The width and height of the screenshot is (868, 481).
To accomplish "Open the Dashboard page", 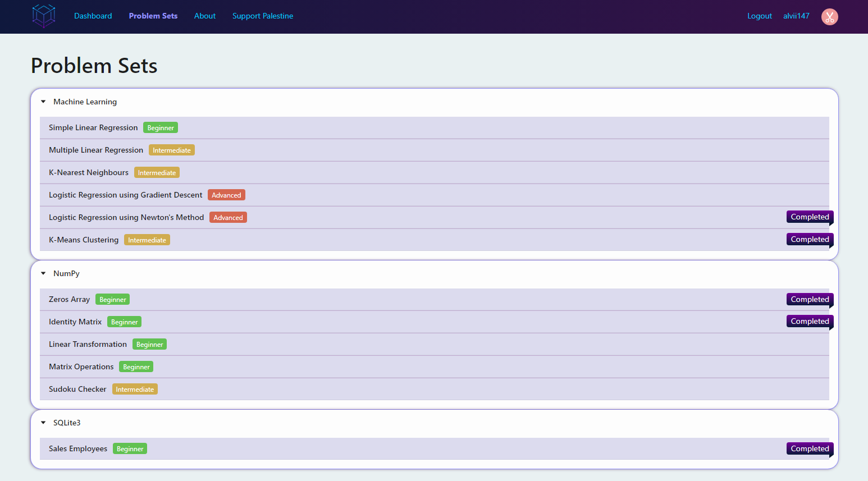I will click(93, 16).
